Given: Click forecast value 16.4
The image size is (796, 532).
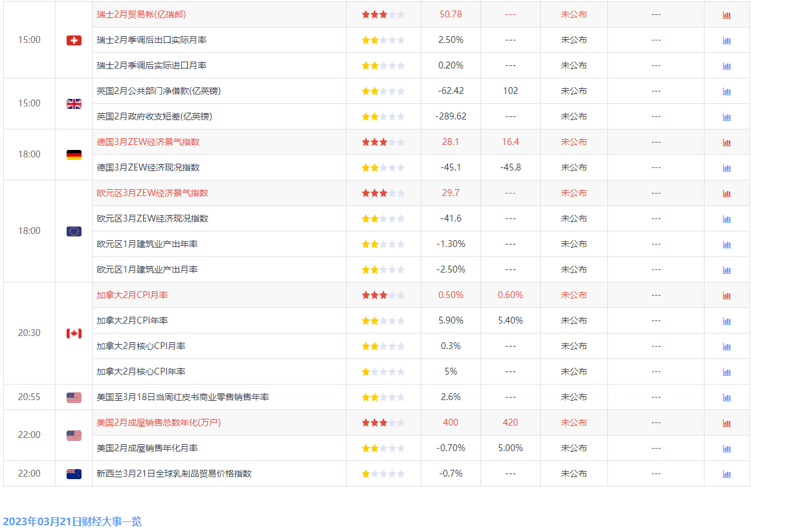Looking at the screenshot, I should pos(510,142).
